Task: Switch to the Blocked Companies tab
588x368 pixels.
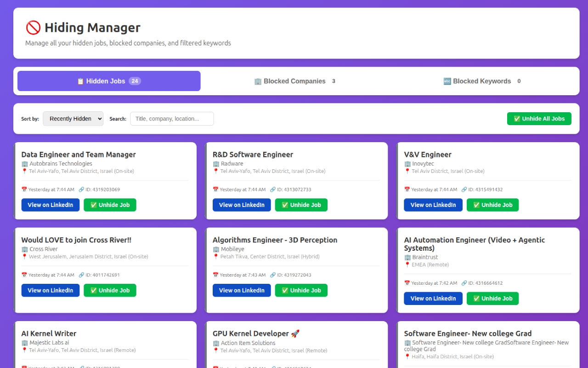Action: [x=294, y=81]
